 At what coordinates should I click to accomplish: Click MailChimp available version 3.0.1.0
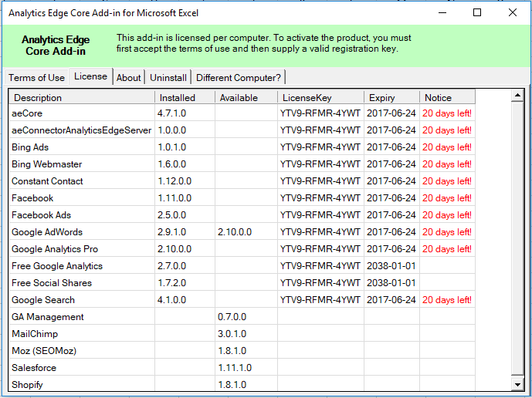click(246, 333)
